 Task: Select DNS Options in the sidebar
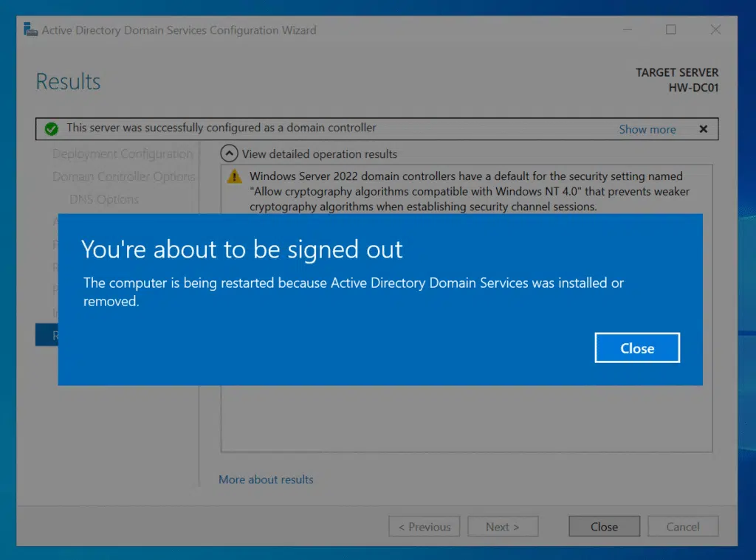tap(103, 199)
